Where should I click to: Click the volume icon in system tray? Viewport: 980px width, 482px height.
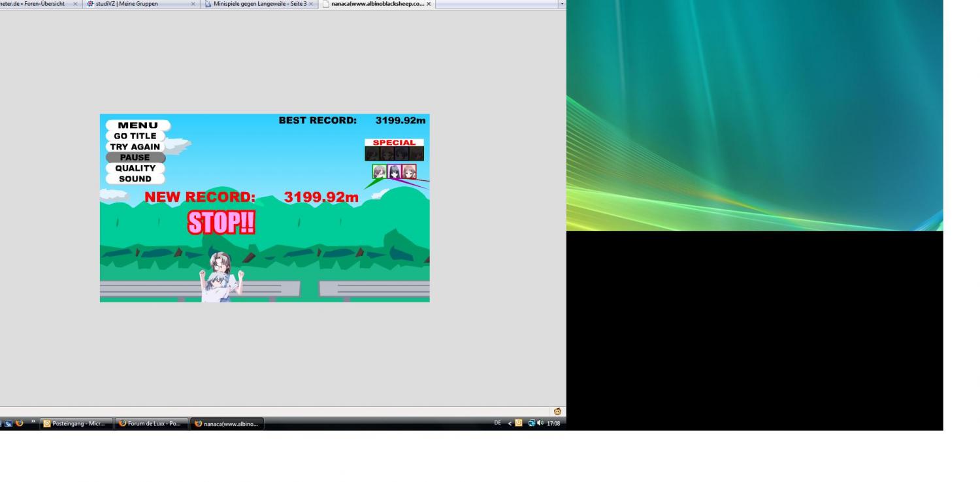pos(540,423)
